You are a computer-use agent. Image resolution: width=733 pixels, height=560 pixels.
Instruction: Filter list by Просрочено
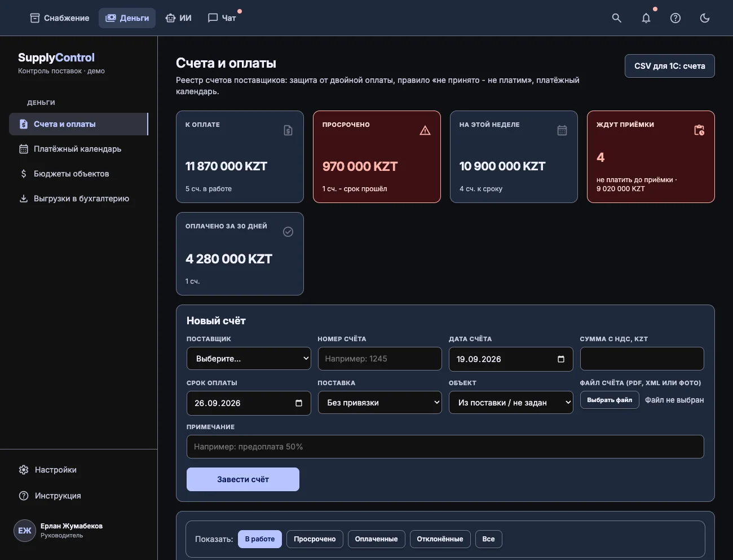click(315, 539)
